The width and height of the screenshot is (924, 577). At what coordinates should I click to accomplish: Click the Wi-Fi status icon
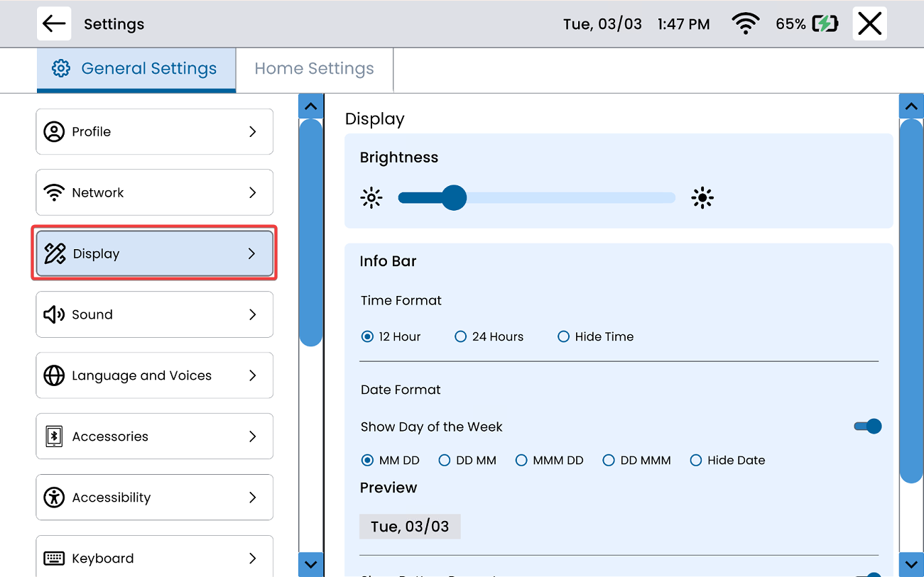(x=745, y=24)
